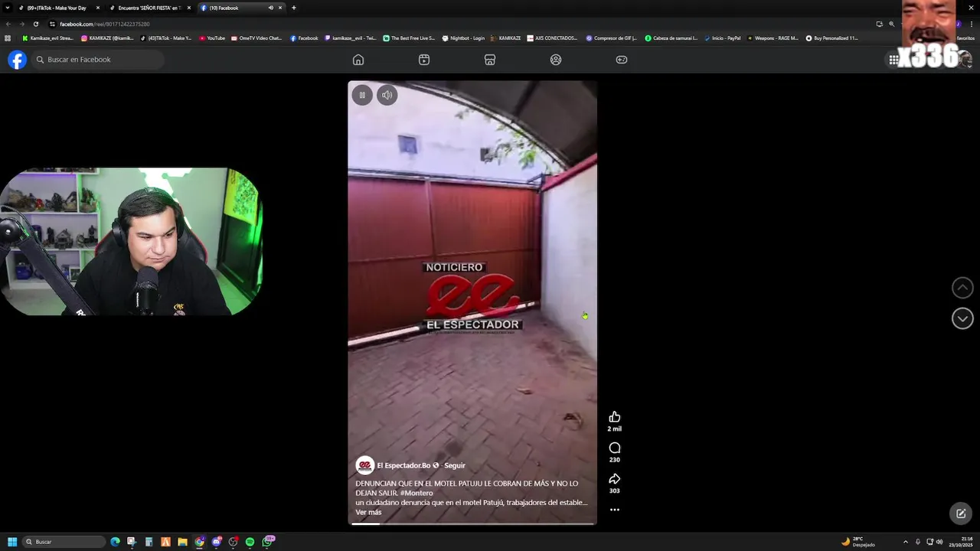
Task: Reload the current page
Action: [x=35, y=24]
